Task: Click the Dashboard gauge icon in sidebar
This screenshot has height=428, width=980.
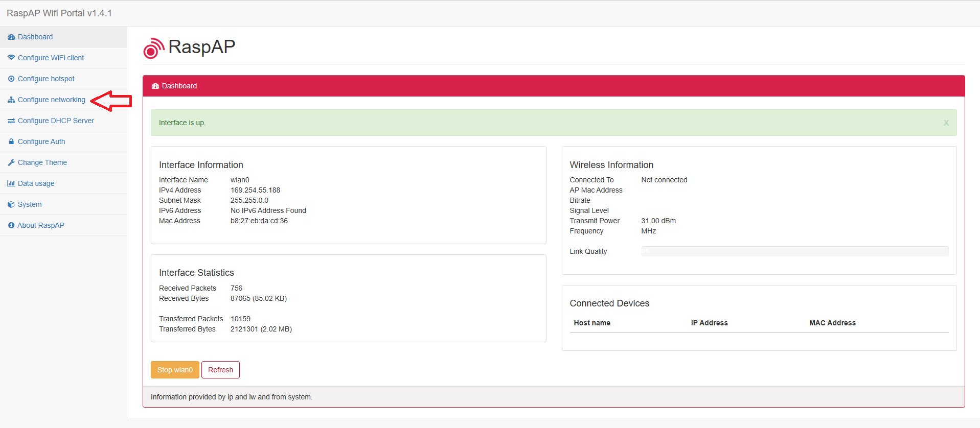Action: click(x=11, y=37)
